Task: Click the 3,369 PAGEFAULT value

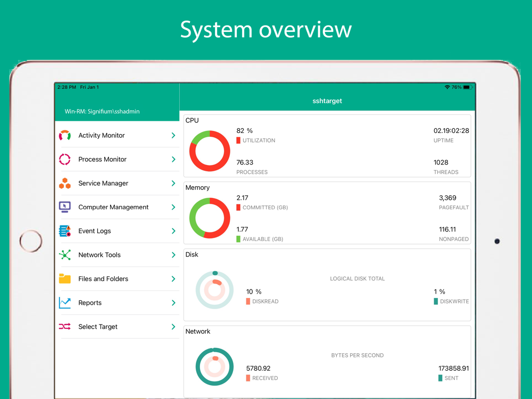Action: [447, 198]
